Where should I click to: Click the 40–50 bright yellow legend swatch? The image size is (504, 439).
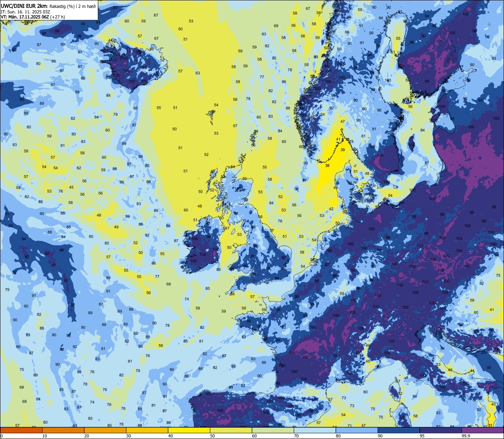(x=189, y=430)
